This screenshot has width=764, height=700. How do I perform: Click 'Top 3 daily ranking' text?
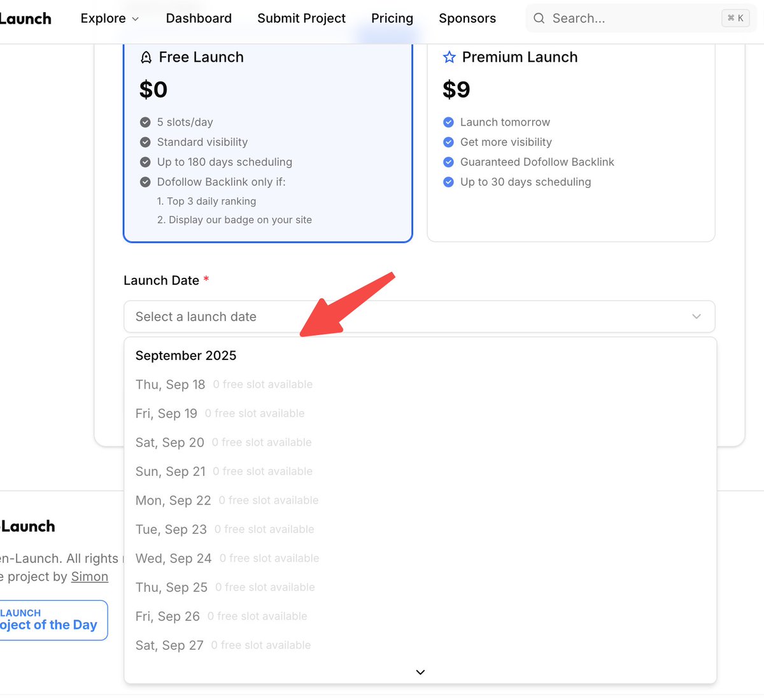point(211,201)
